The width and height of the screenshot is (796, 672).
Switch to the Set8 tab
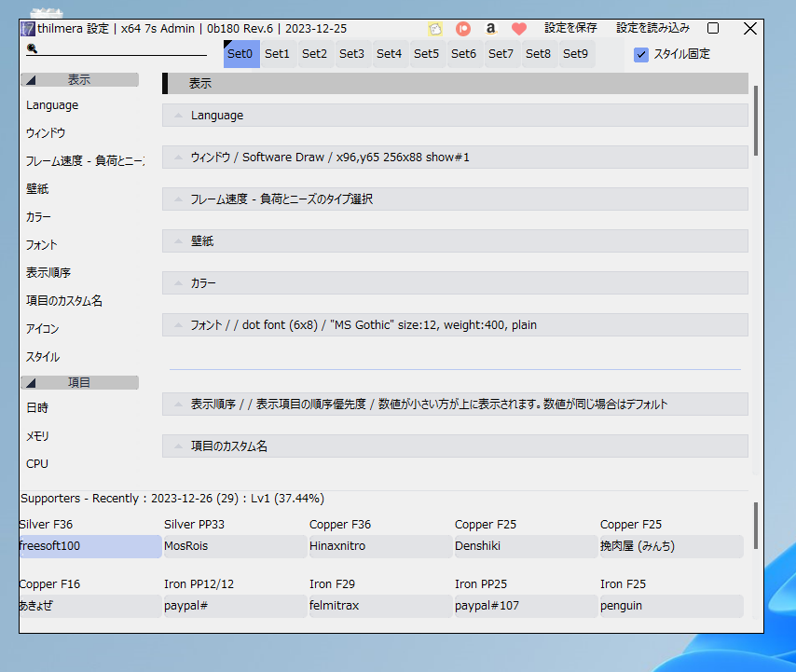click(538, 54)
